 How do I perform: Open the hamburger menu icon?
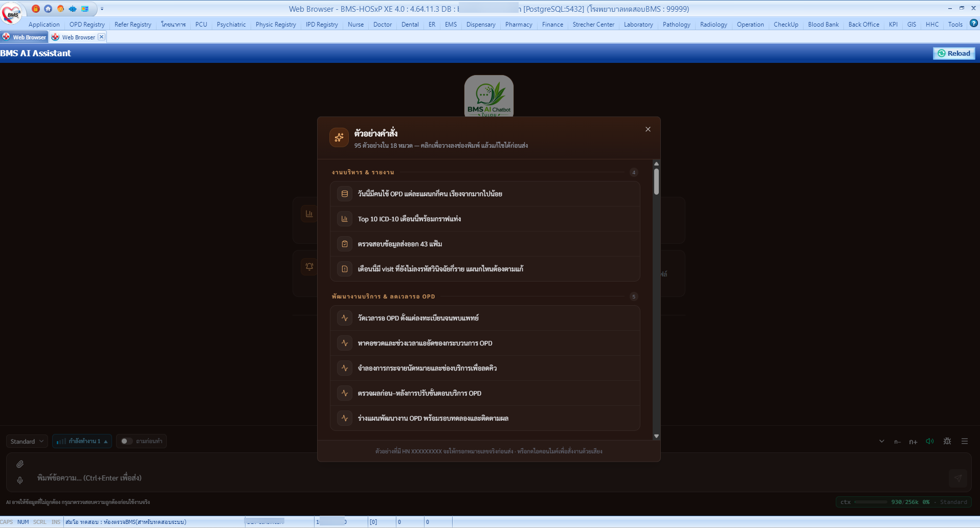click(965, 441)
